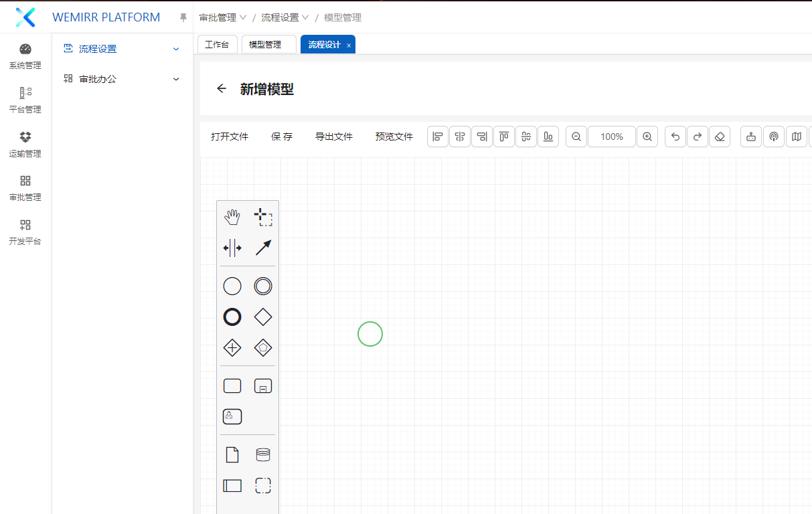This screenshot has height=514, width=812.
Task: Align elements right
Action: (x=482, y=137)
